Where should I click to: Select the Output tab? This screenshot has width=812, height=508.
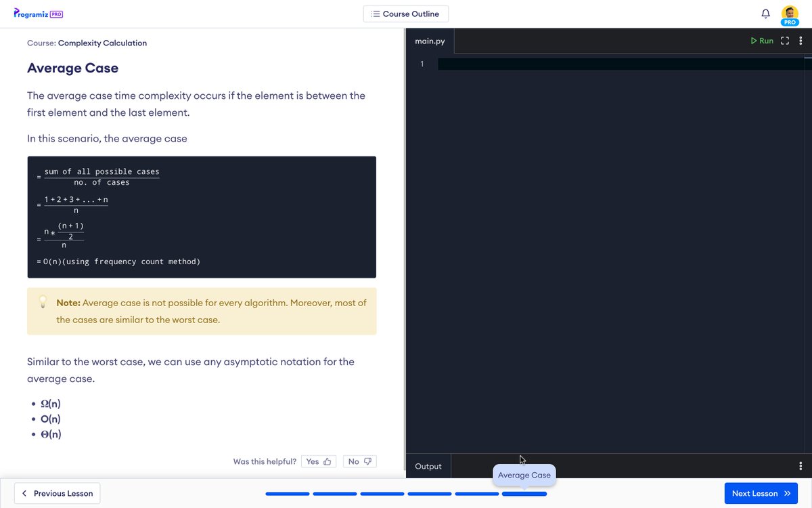(428, 466)
